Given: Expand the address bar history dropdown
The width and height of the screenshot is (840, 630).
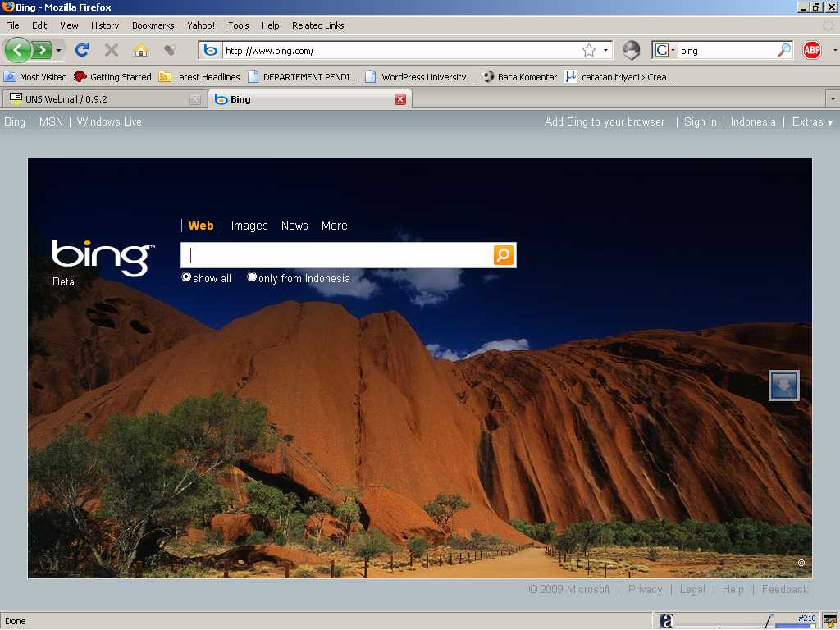Looking at the screenshot, I should pos(606,50).
